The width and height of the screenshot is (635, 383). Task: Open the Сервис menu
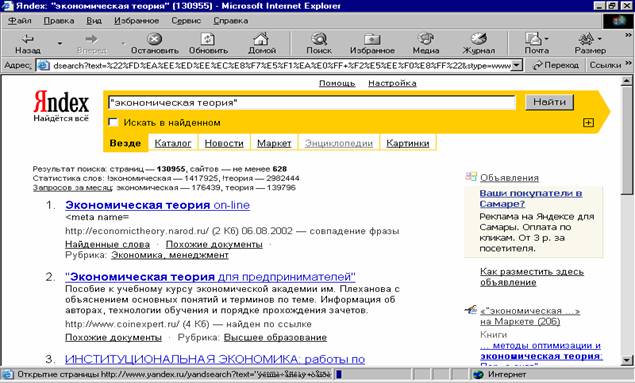(186, 21)
